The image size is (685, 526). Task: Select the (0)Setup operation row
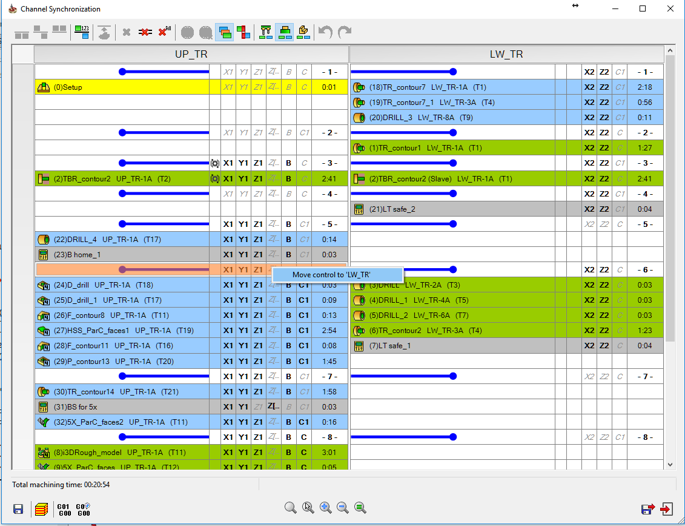(191, 87)
